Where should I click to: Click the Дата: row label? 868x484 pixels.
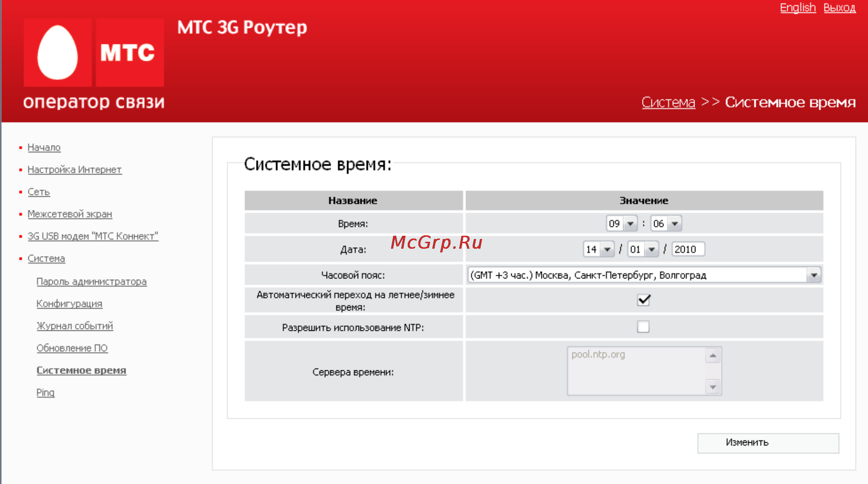(353, 250)
